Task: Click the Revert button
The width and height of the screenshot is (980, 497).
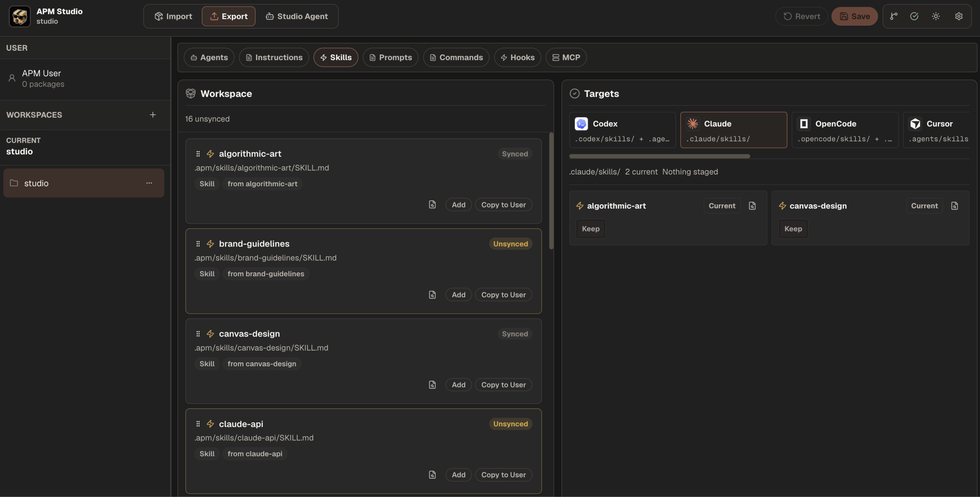Action: coord(801,16)
